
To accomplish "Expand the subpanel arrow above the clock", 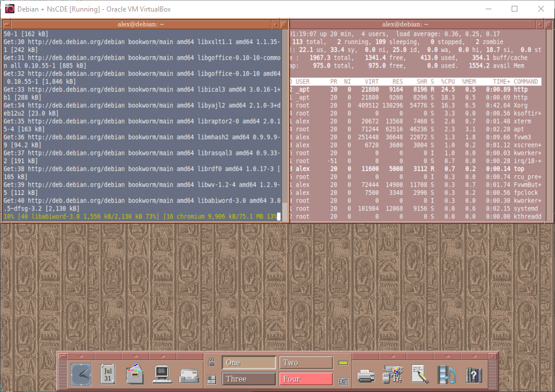I will click(81, 356).
